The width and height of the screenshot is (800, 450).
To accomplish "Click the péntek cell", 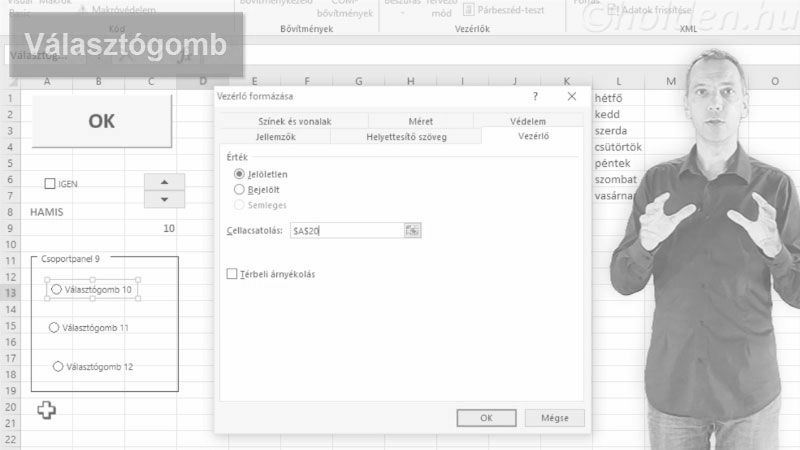I will pyautogui.click(x=618, y=163).
